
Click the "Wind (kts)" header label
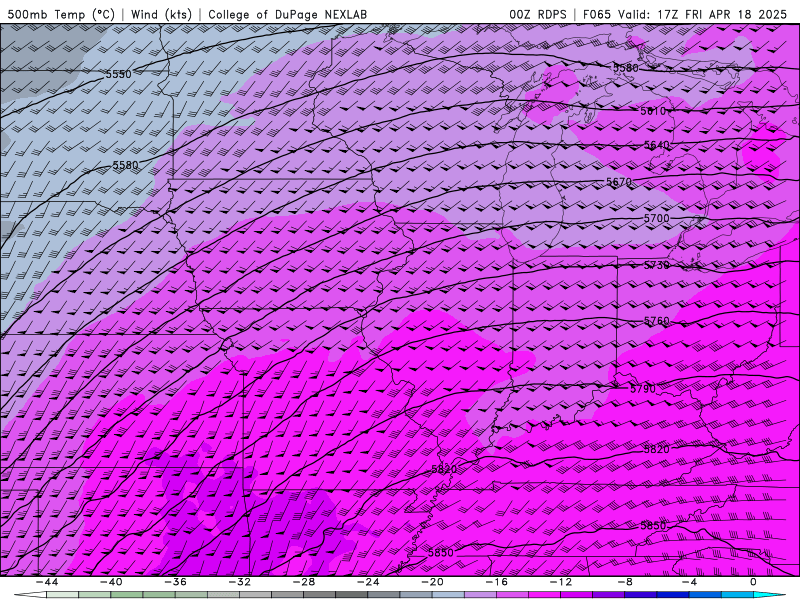(x=161, y=14)
